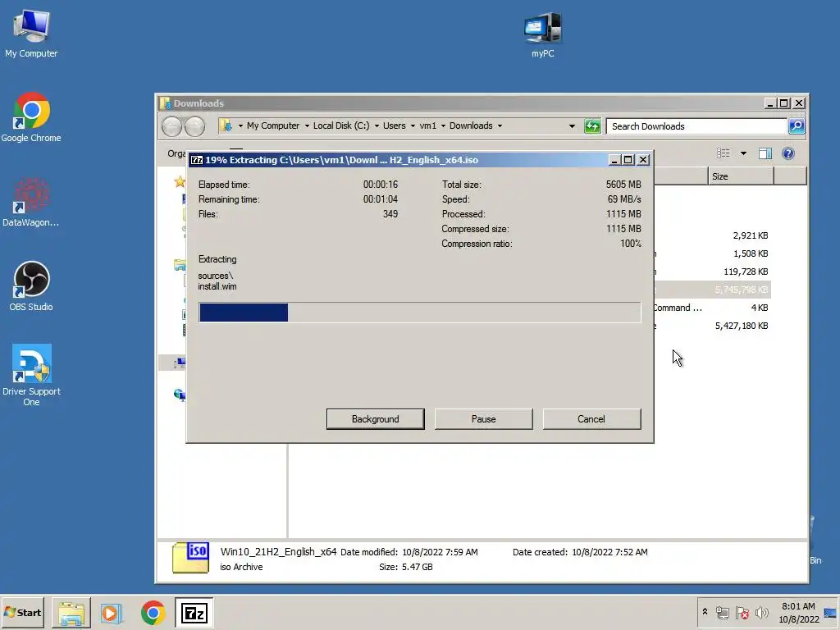The width and height of the screenshot is (840, 630).
Task: Click the Users breadcrumb
Action: click(x=395, y=126)
